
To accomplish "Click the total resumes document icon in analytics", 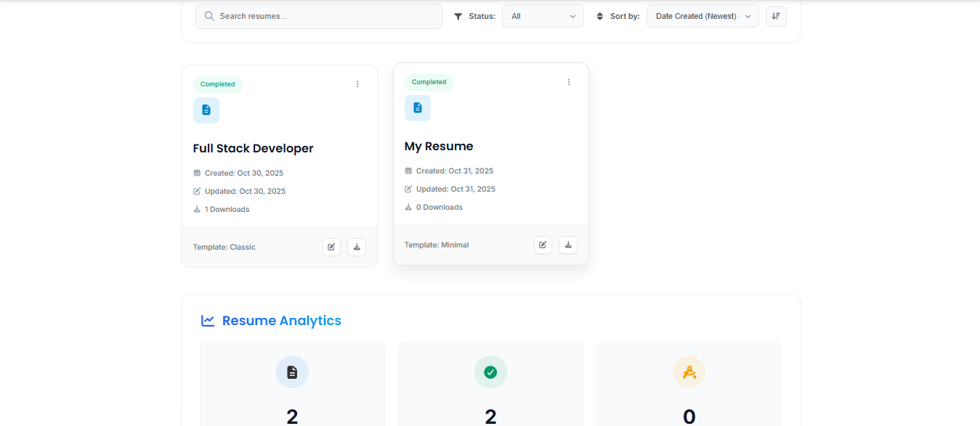I will [x=292, y=372].
